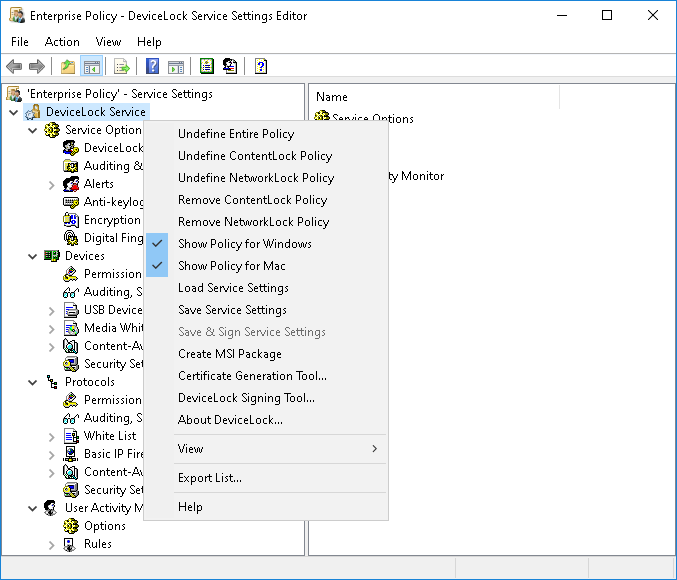This screenshot has width=677, height=580.
Task: Expand the USB Devices tree node
Action: (x=52, y=310)
